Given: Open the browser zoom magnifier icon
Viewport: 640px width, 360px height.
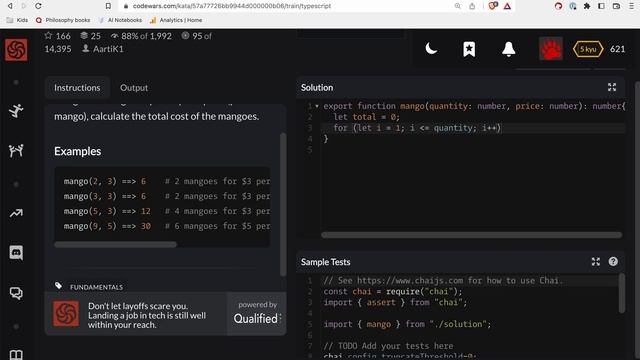Looking at the screenshot, I should [458, 6].
